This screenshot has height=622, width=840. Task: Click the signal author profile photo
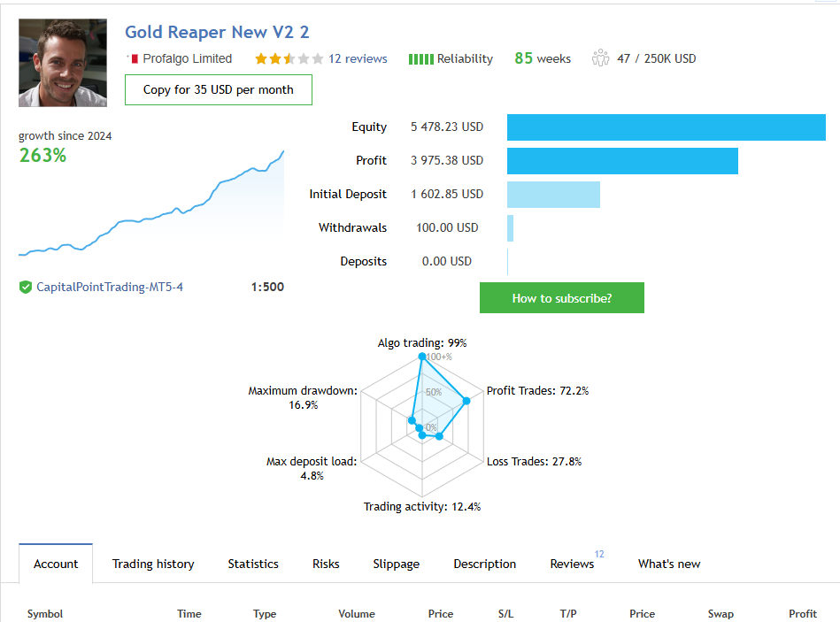click(63, 63)
